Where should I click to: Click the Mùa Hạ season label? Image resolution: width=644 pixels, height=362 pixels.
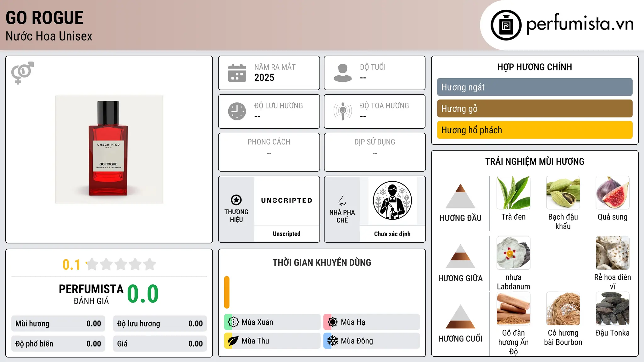coord(353,322)
